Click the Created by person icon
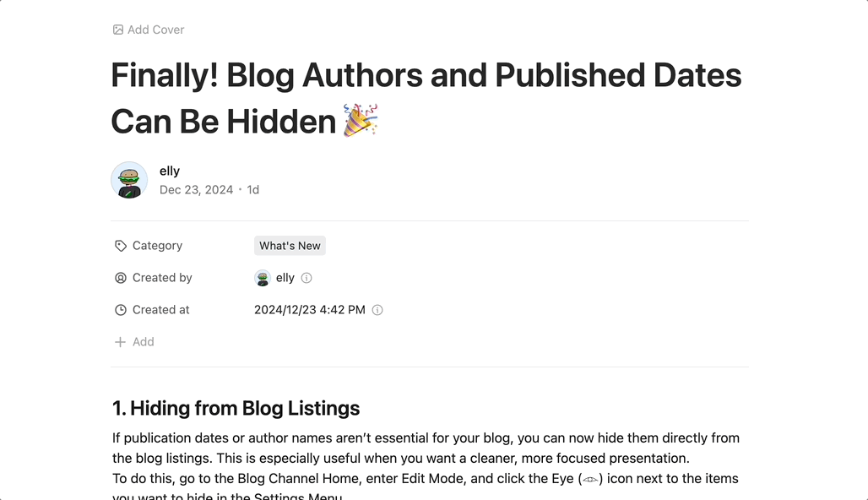The height and width of the screenshot is (500, 868). click(x=121, y=278)
